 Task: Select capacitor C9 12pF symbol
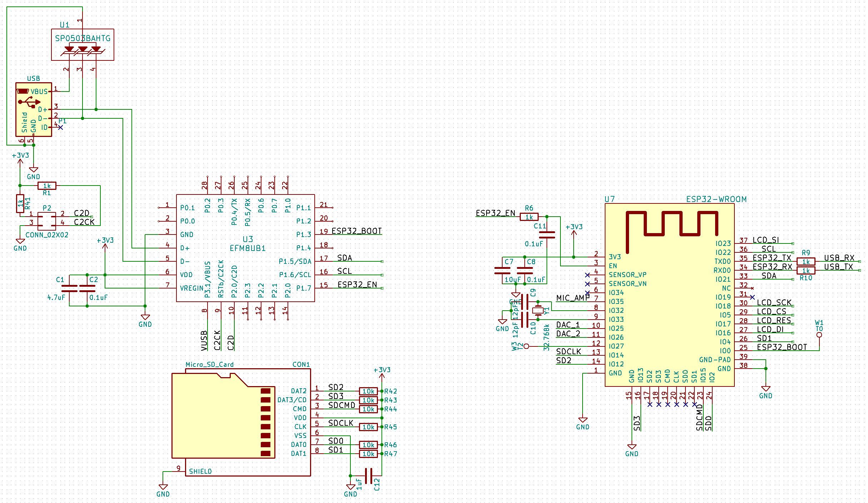525,302
